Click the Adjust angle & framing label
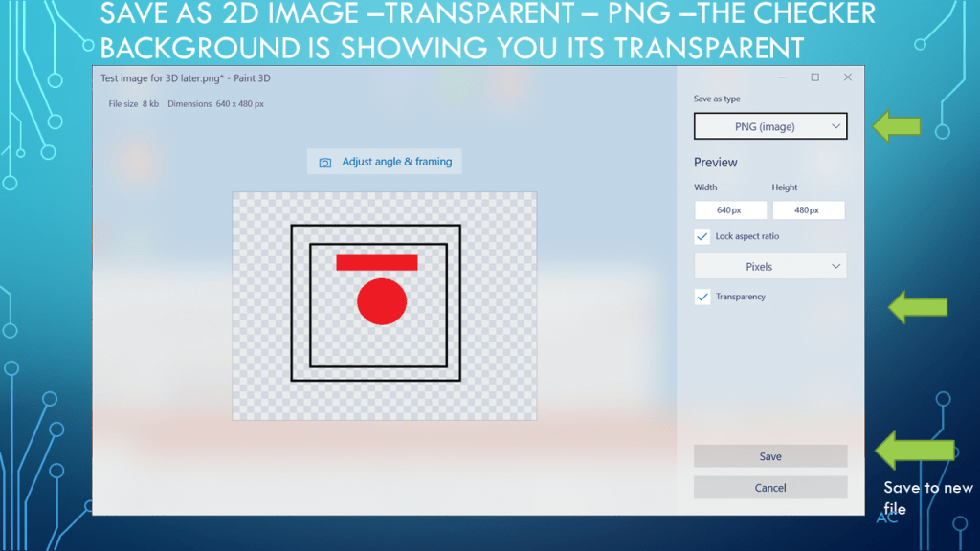980x551 pixels. pyautogui.click(x=396, y=162)
